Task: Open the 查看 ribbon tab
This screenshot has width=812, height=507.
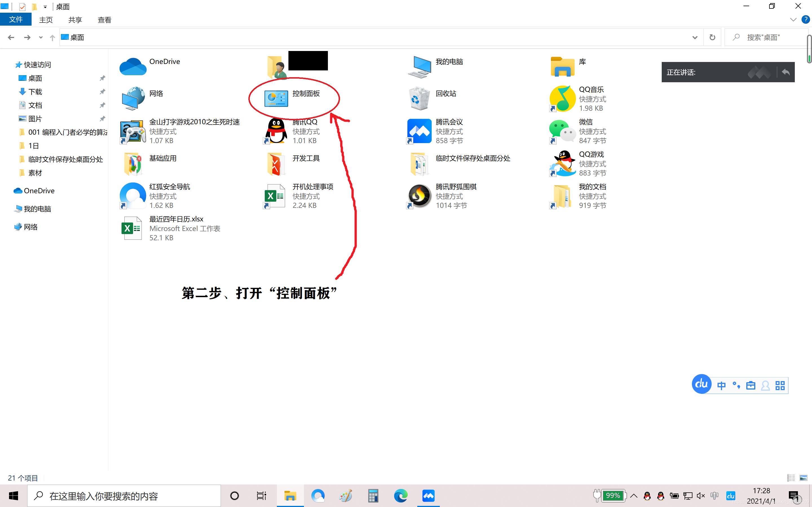Action: pyautogui.click(x=104, y=20)
